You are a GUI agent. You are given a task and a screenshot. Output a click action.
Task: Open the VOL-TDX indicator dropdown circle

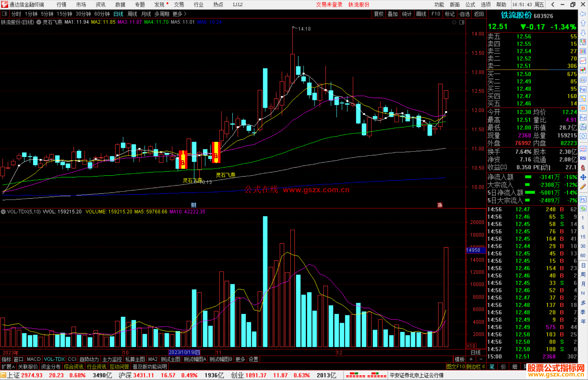pyautogui.click(x=3, y=212)
